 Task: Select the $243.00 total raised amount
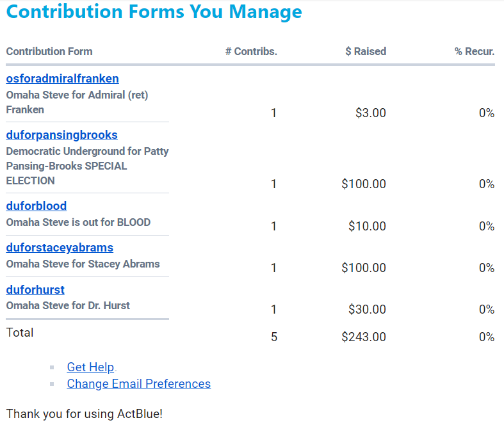364,337
